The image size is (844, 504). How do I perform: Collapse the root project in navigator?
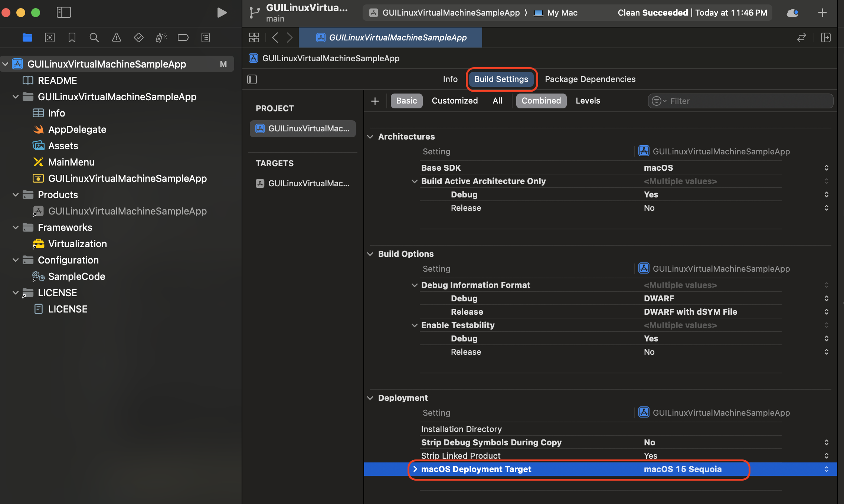point(5,64)
